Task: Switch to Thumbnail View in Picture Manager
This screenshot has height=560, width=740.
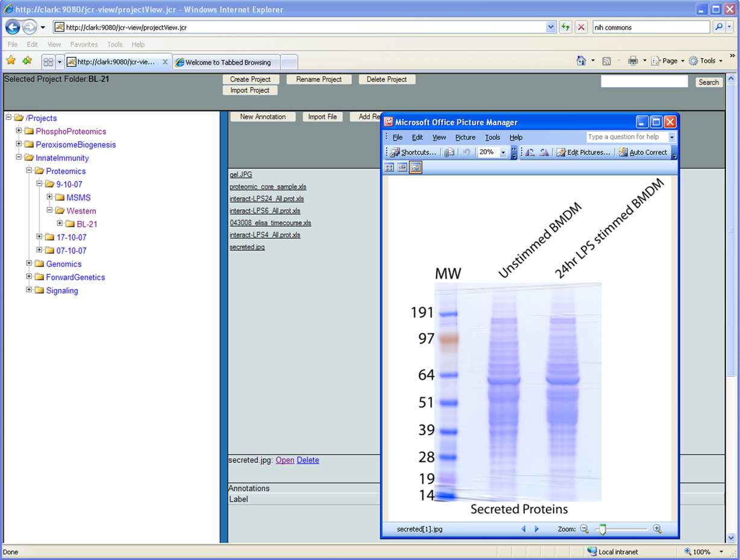Action: click(389, 168)
